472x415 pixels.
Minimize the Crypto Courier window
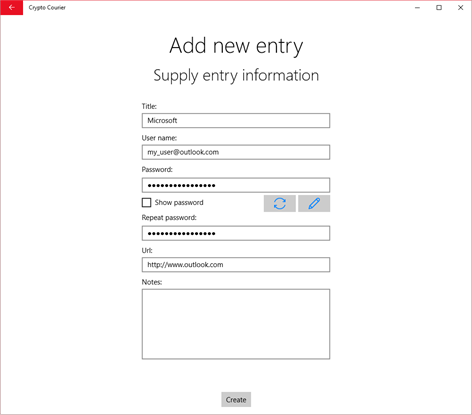pyautogui.click(x=417, y=8)
